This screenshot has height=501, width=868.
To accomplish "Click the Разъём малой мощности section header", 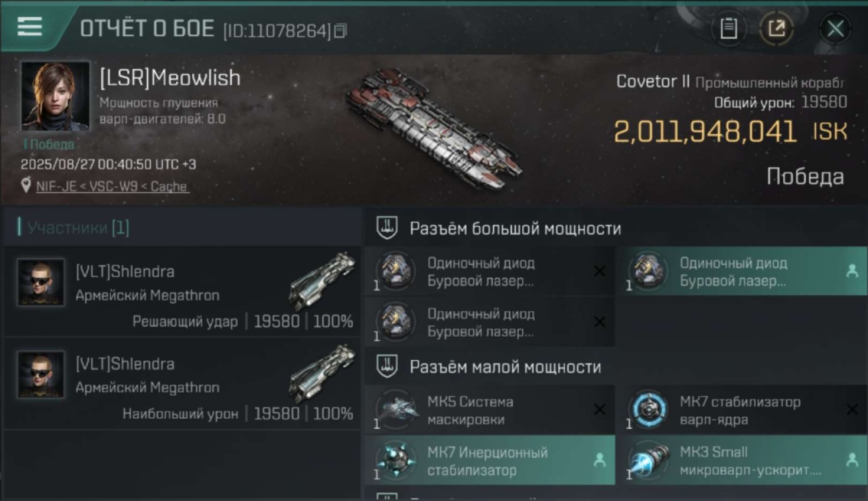I will tap(505, 367).
